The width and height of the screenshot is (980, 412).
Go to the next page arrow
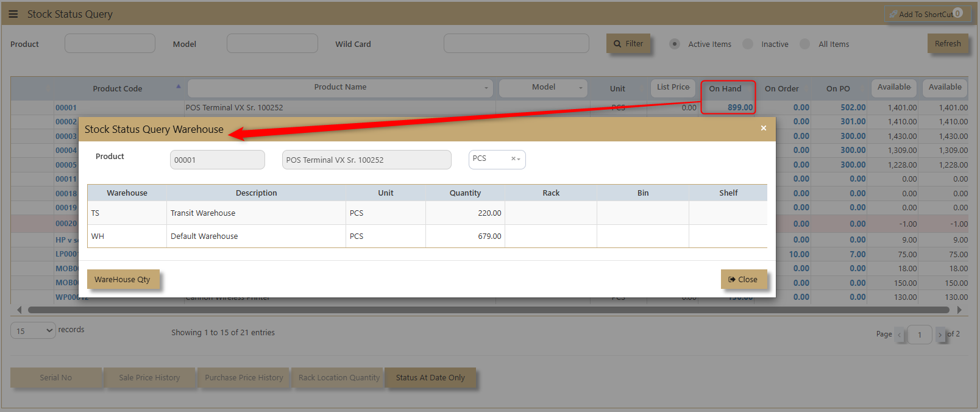click(940, 335)
